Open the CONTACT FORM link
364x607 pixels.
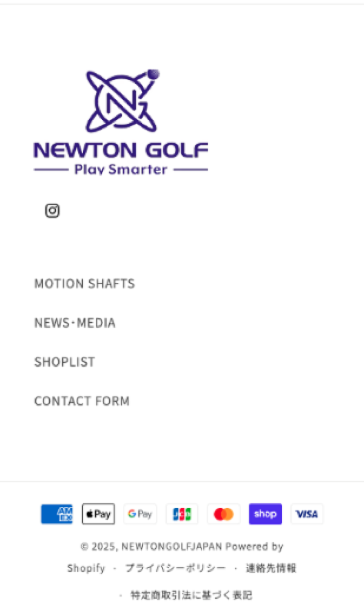pos(82,401)
